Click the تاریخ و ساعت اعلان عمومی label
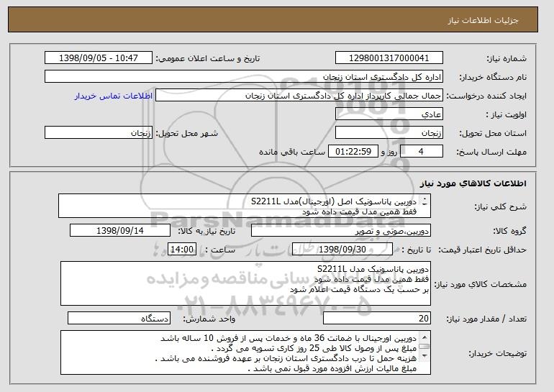 pos(208,59)
